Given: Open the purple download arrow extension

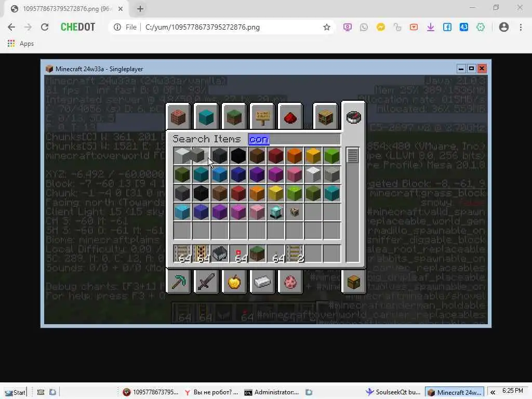Looking at the screenshot, I should [430, 27].
